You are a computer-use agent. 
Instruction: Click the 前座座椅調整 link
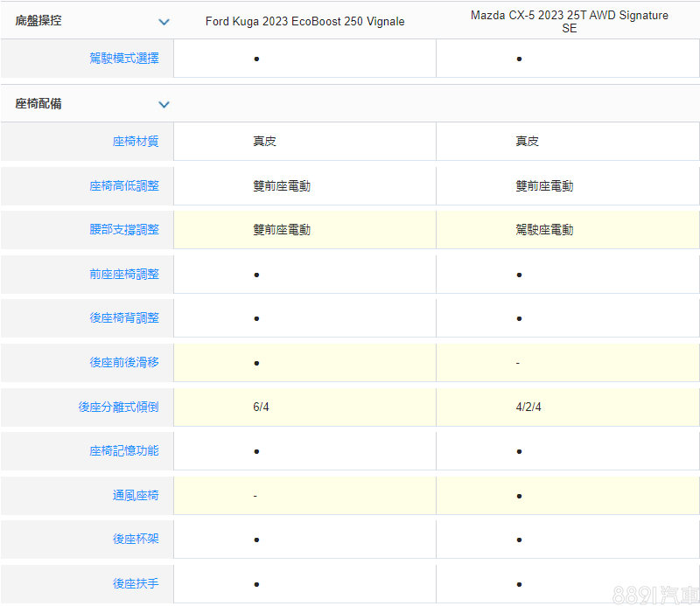[124, 274]
